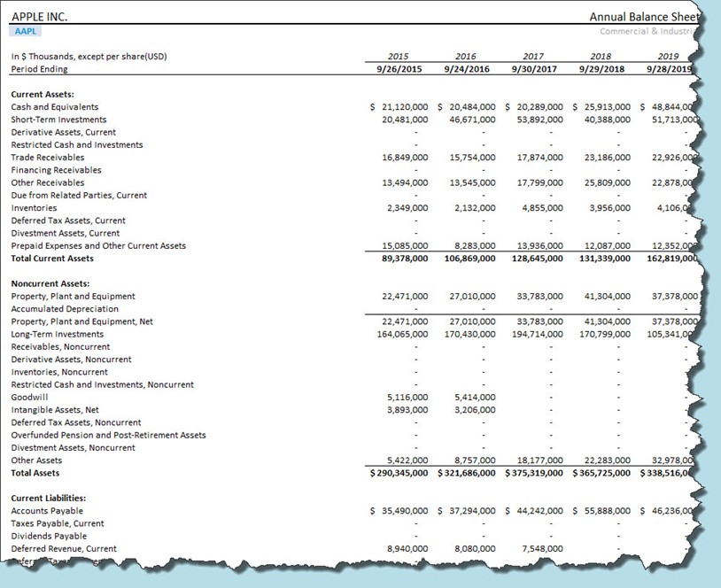Select total assets value $290,345,000
This screenshot has height=588, width=721.
(x=399, y=473)
